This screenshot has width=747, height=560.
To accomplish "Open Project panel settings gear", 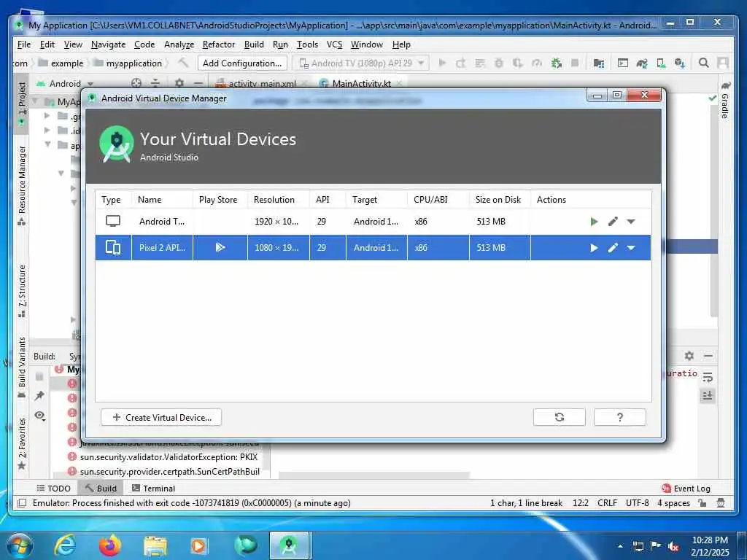I will pos(179,83).
